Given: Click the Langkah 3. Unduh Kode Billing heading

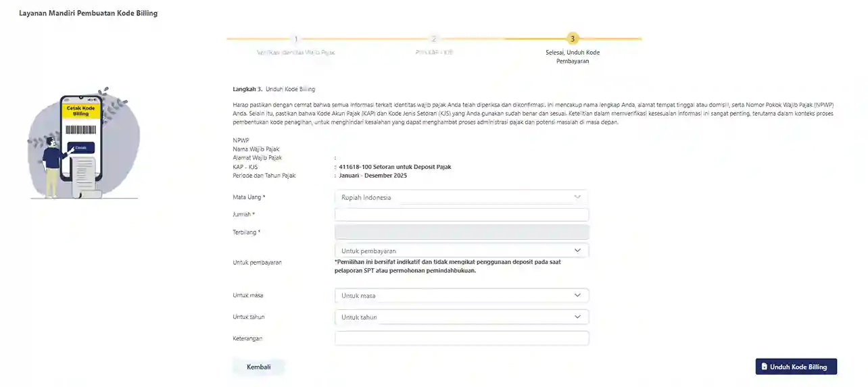Looking at the screenshot, I should (x=274, y=89).
